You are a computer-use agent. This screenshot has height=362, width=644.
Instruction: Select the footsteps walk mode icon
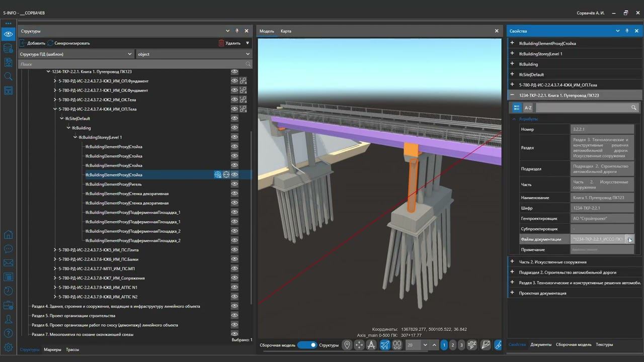397,345
